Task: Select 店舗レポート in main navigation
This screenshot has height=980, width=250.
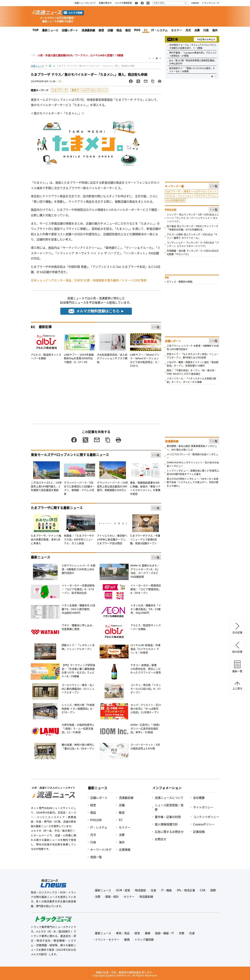Action: click(70, 30)
